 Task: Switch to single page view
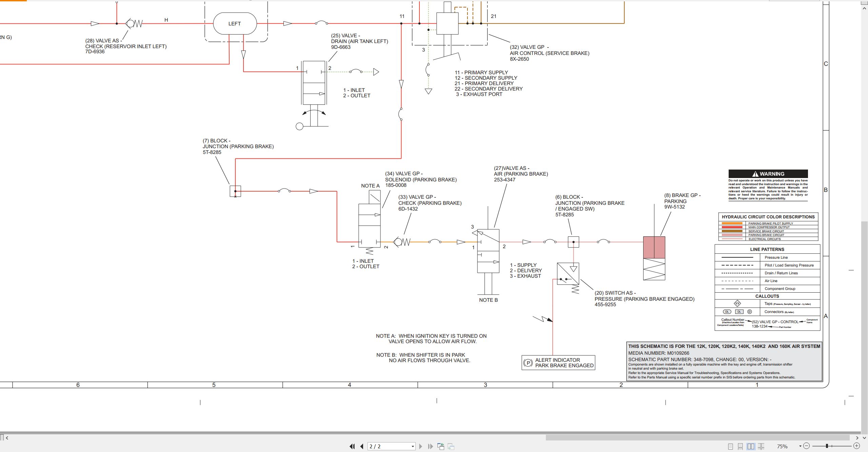coord(730,447)
